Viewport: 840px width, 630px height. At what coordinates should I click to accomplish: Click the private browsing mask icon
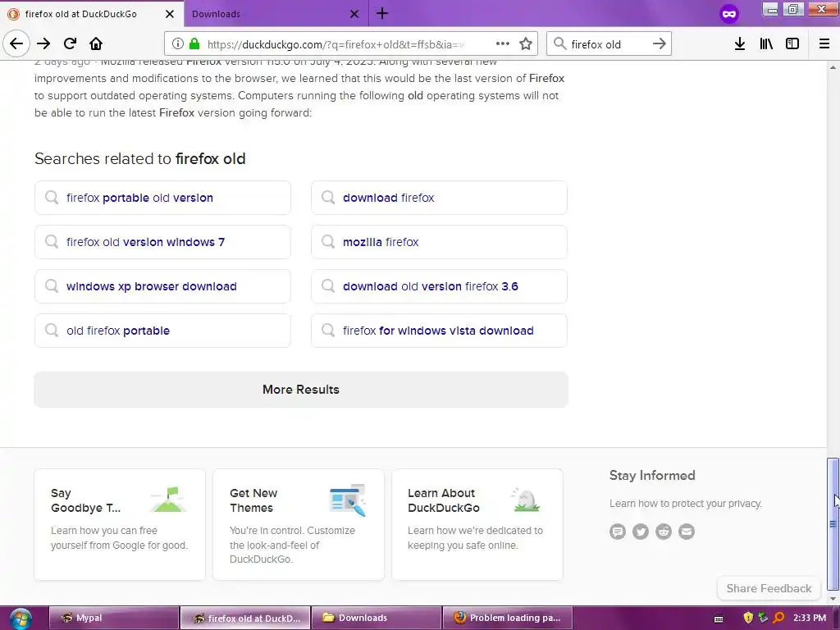[x=729, y=14]
